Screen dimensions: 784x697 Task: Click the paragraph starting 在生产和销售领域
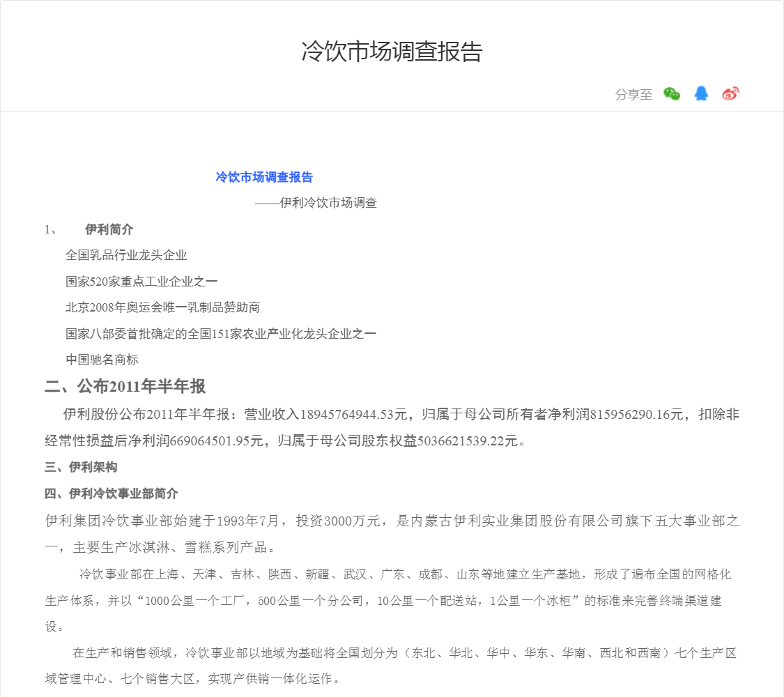click(391, 666)
